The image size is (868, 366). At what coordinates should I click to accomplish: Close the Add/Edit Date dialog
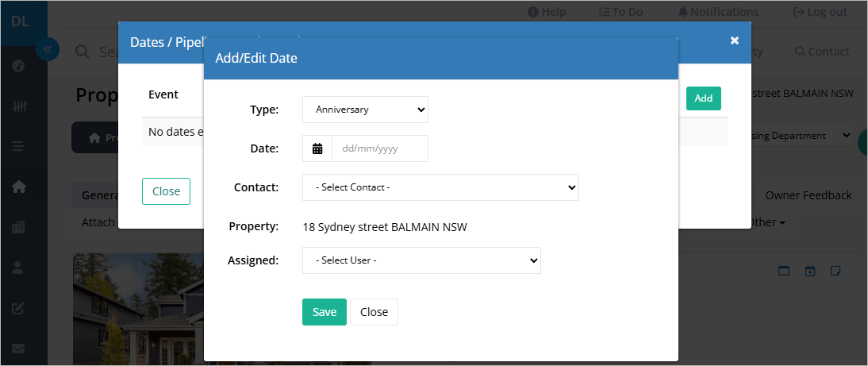pyautogui.click(x=374, y=312)
